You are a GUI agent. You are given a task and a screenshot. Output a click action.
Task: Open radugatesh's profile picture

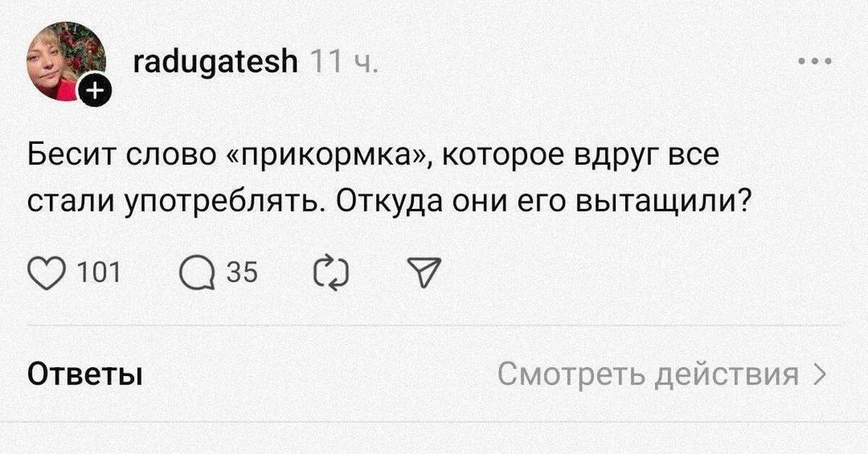(64, 60)
